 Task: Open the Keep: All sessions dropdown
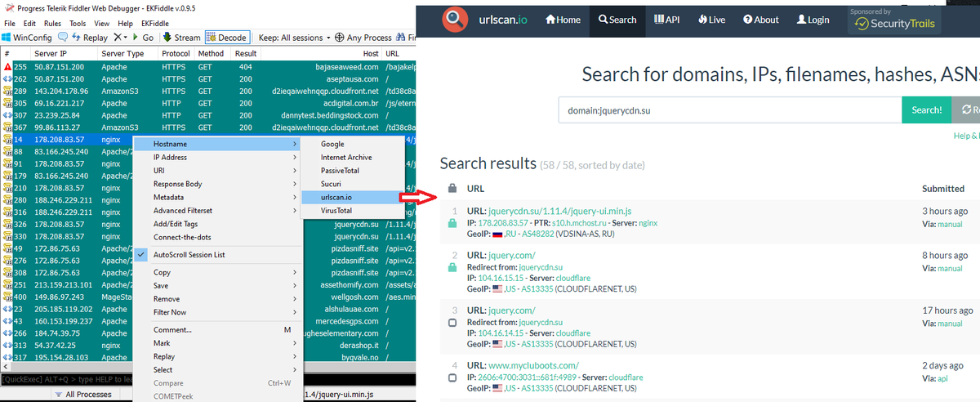point(295,38)
